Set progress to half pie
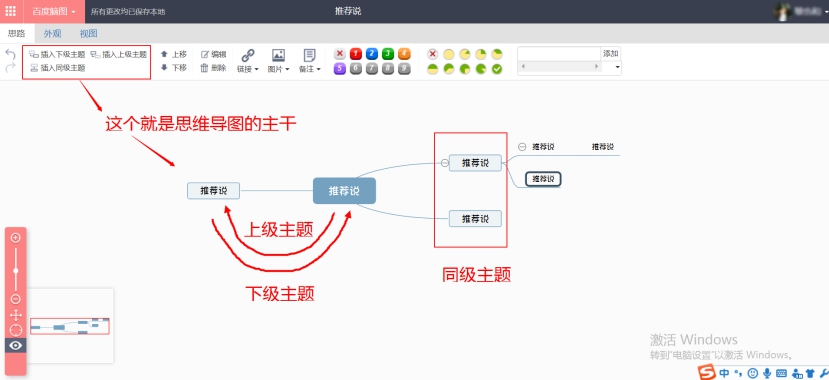The height and width of the screenshot is (380, 829). click(x=432, y=69)
